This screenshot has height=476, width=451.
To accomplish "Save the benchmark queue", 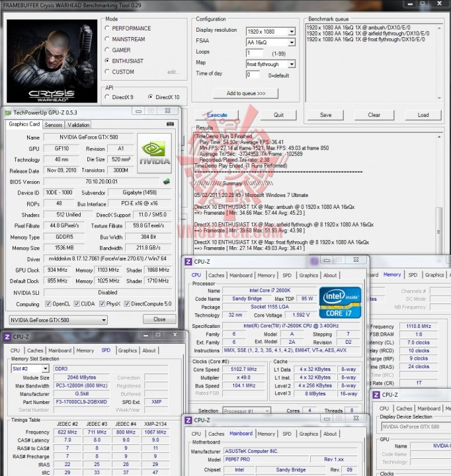I will coord(325,115).
